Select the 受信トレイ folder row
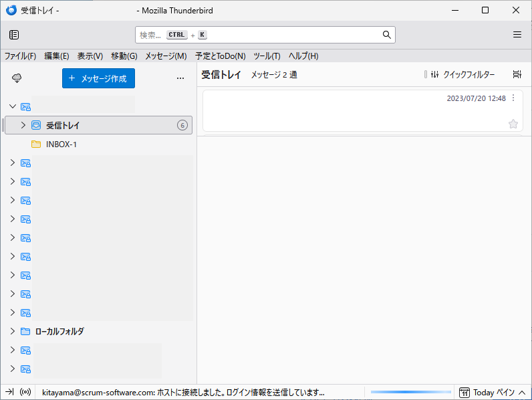 98,125
